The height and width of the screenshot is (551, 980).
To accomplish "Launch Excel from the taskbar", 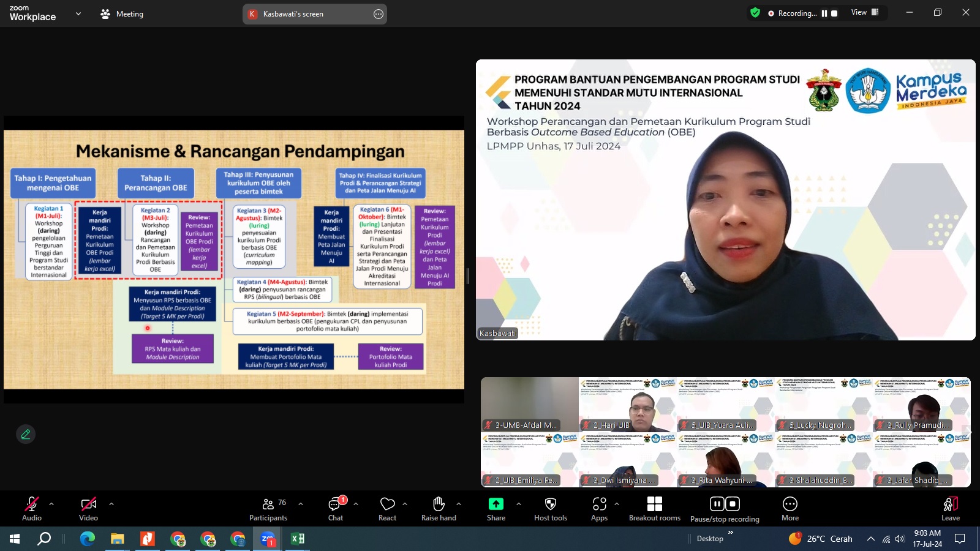I will 298,539.
